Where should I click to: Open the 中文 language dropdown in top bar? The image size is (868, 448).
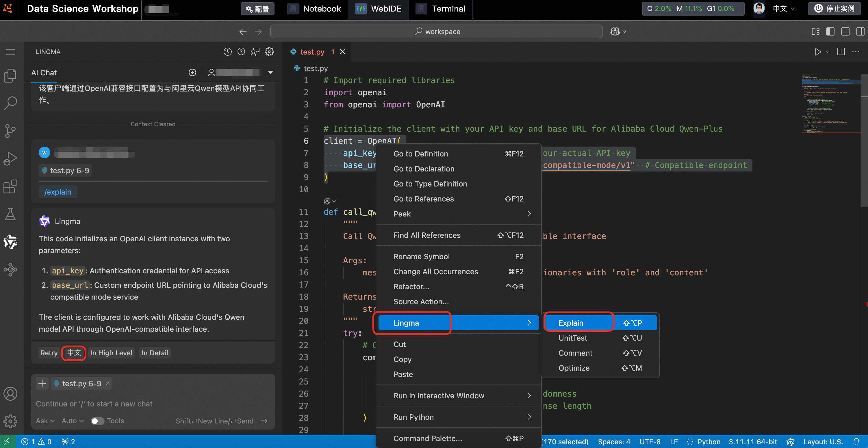pos(783,8)
